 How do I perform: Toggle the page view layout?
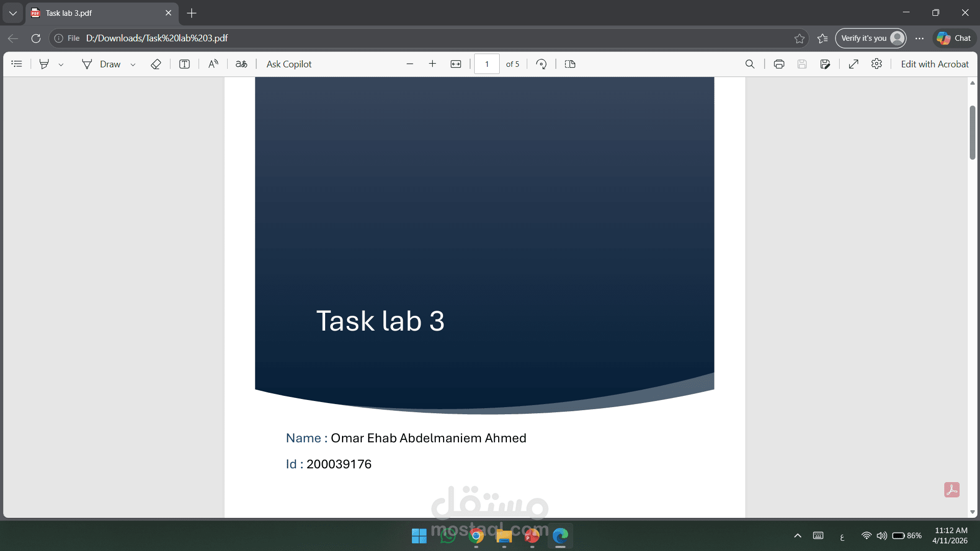pos(570,64)
